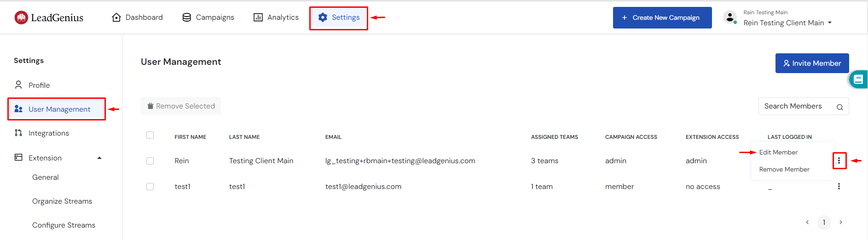Open three-dot menu for test1 row

click(839, 186)
